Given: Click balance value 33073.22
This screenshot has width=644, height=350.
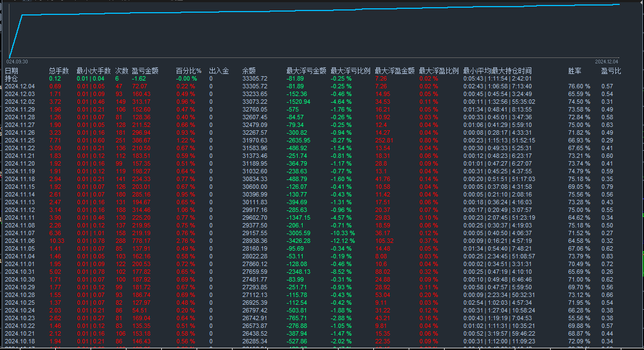Looking at the screenshot, I should tap(255, 102).
